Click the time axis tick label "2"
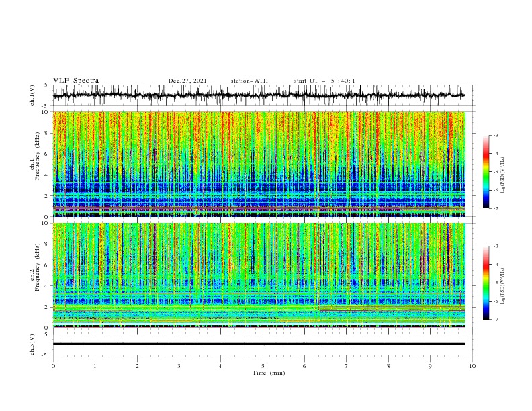The image size is (532, 411). [x=137, y=366]
